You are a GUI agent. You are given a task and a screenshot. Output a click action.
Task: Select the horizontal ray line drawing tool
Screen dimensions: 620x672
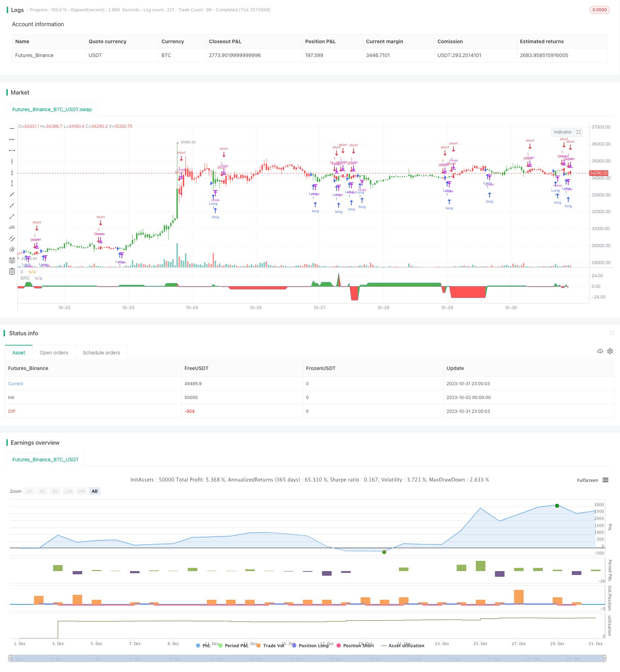pos(12,139)
